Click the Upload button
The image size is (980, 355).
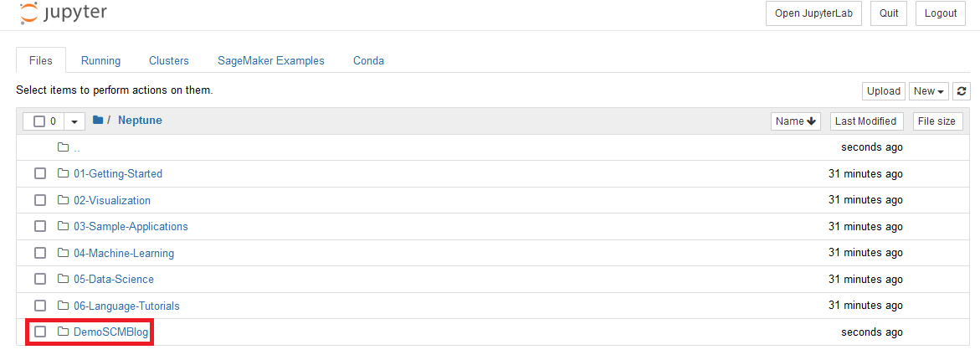(884, 91)
